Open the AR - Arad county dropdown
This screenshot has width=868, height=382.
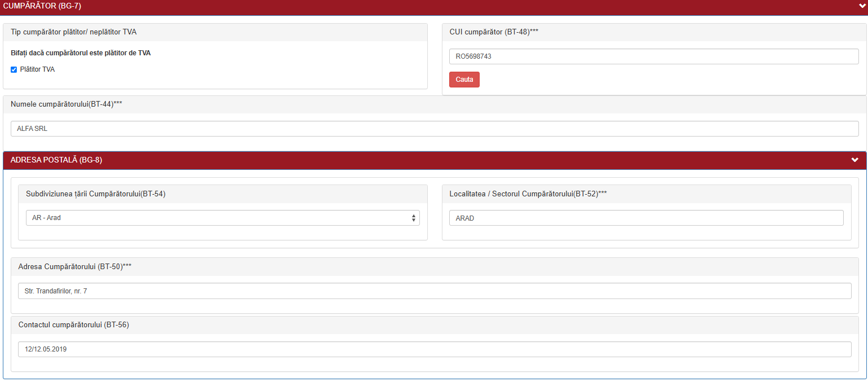point(220,218)
